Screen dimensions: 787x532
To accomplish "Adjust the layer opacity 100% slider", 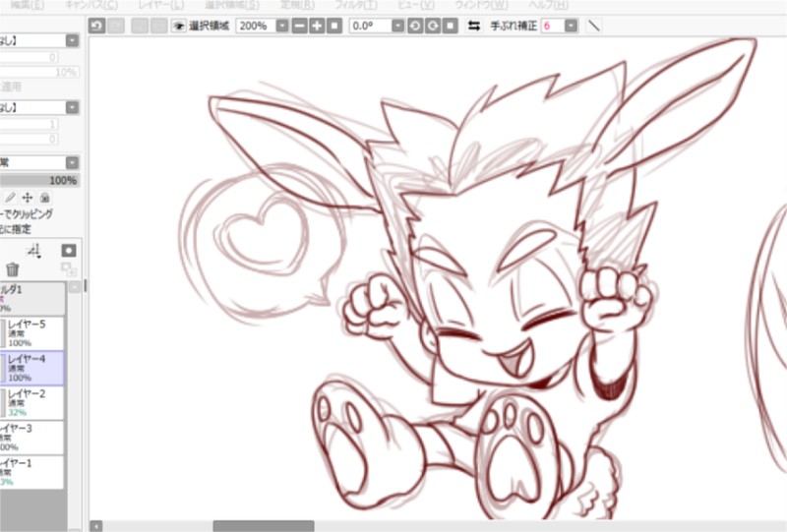I will tap(39, 180).
